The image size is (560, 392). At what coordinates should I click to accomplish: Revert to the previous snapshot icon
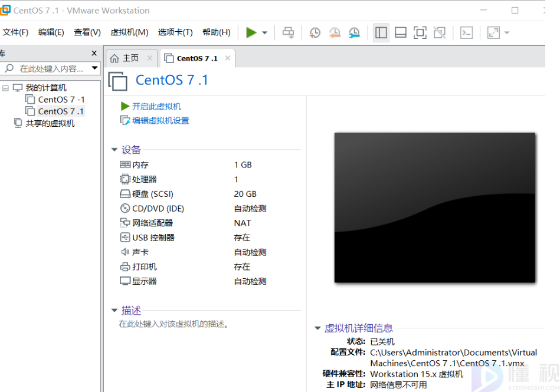click(335, 33)
